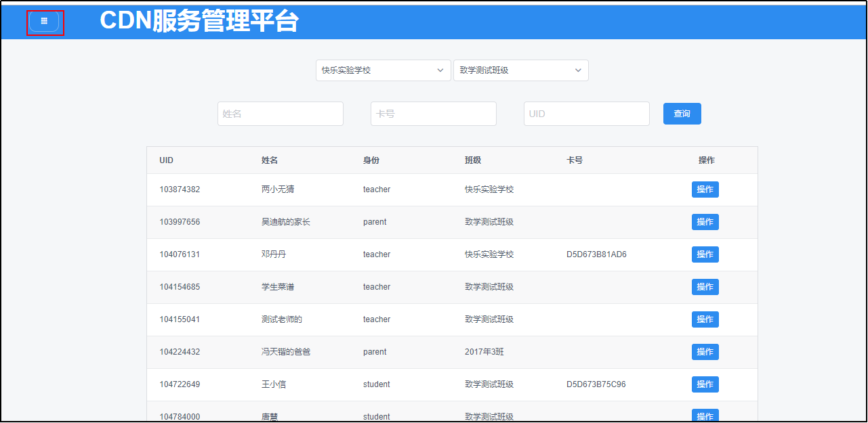Image resolution: width=868 pixels, height=423 pixels.
Task: Expand the 快乐实验学校 school dropdown
Action: point(383,70)
